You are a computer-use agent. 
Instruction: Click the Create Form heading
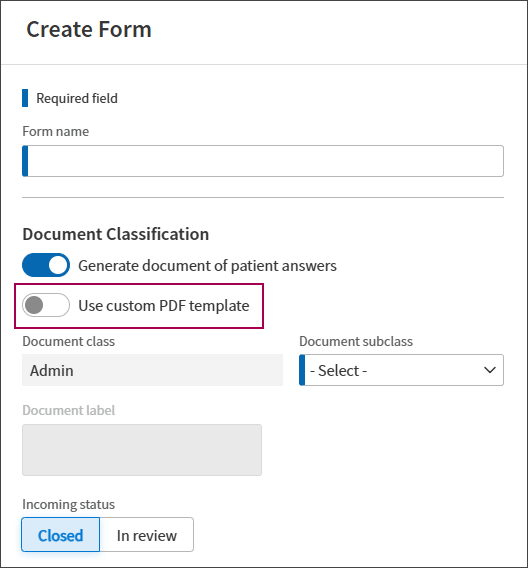89,29
